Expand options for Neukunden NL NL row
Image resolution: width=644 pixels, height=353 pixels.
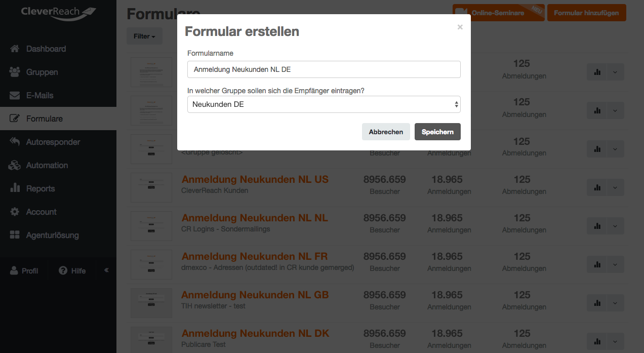[x=616, y=226]
